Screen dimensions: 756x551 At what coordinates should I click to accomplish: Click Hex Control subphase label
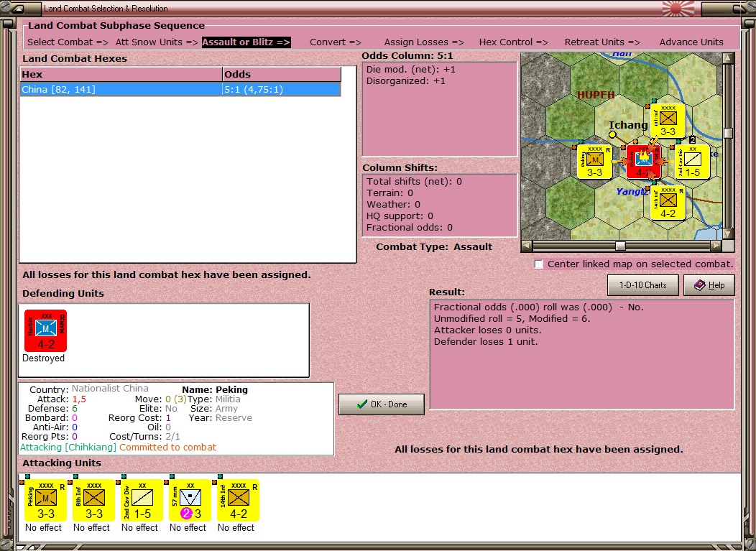tap(514, 42)
